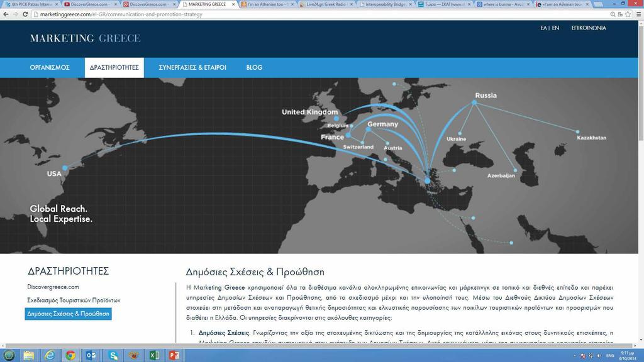Click the Kazakhstan map marker
This screenshot has height=362, width=644.
point(577,132)
